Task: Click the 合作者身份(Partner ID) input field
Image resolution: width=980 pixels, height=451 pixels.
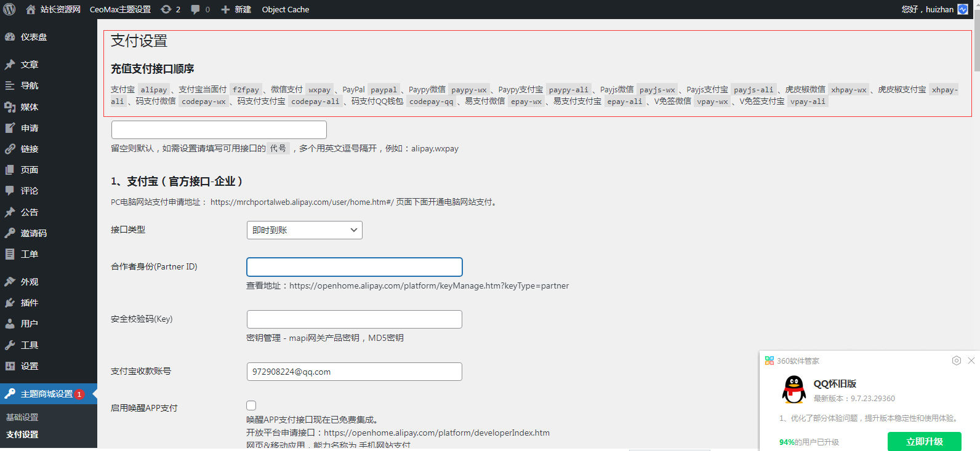Action: click(x=355, y=267)
